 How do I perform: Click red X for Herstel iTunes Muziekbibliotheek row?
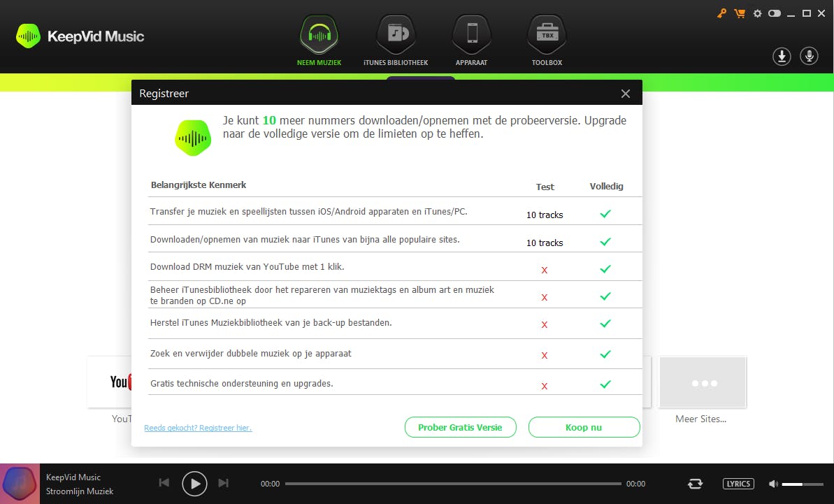pyautogui.click(x=544, y=324)
